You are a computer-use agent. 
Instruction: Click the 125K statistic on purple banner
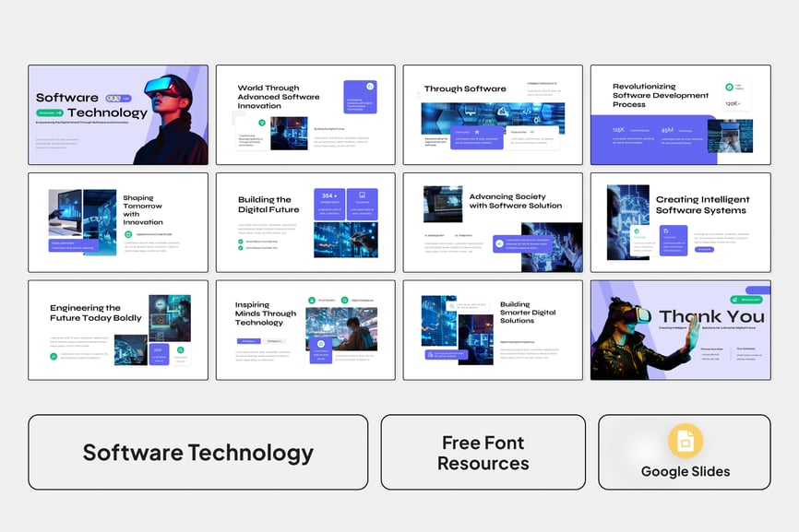click(x=618, y=130)
